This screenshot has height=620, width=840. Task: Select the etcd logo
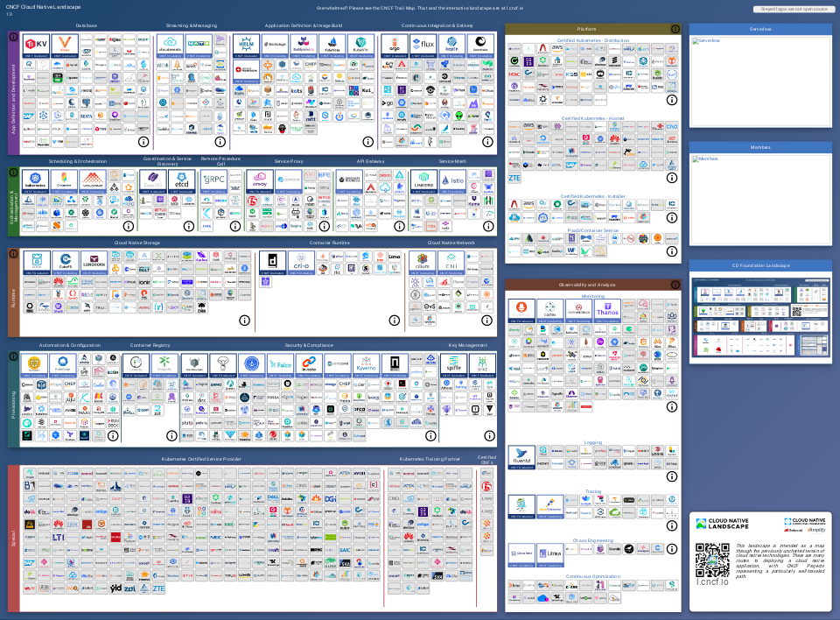click(x=182, y=182)
